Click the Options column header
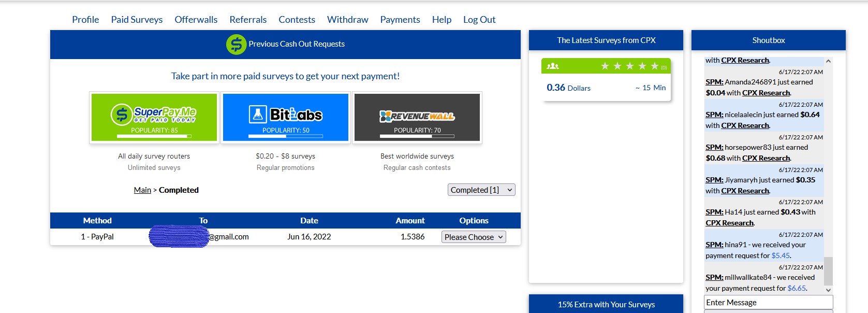 click(474, 221)
